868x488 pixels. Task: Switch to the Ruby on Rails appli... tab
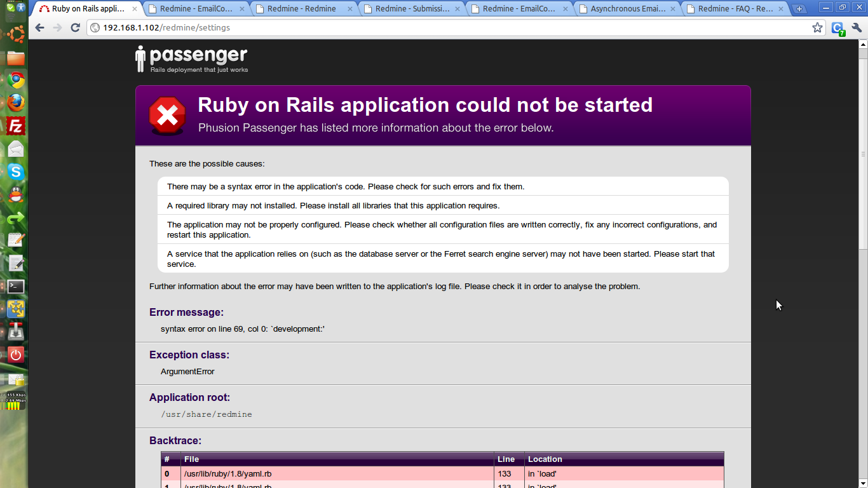[x=88, y=9]
